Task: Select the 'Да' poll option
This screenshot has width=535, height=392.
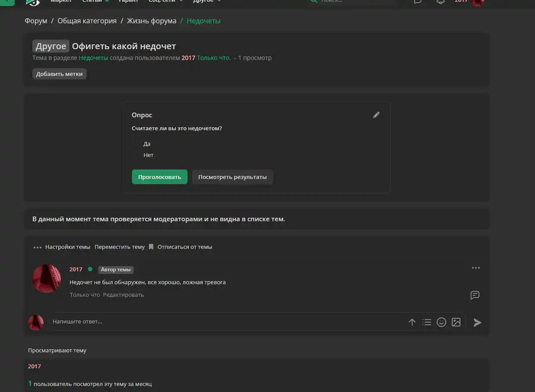Action: [x=136, y=144]
